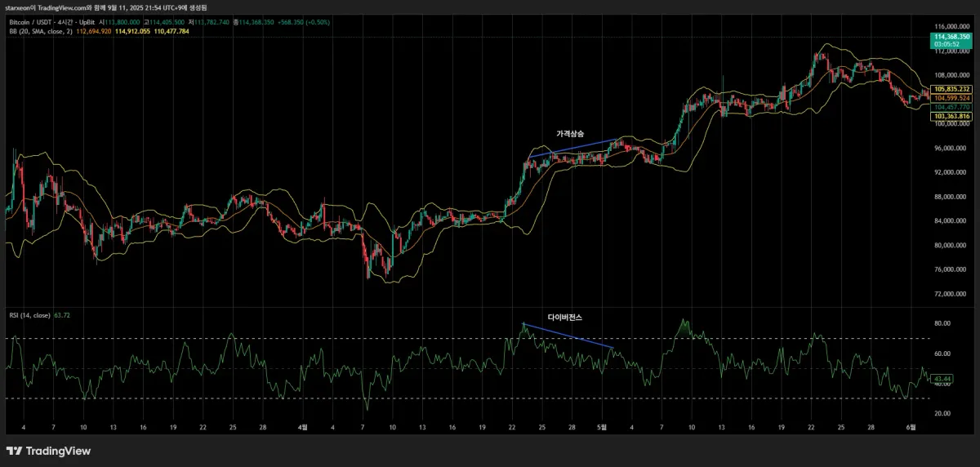Click the RSI value tag 43.44

click(x=942, y=379)
